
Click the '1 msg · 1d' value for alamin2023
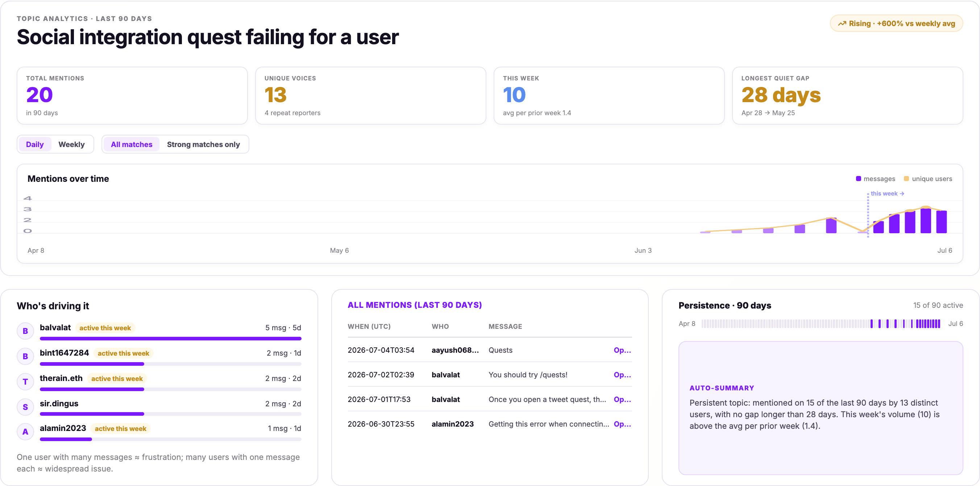[x=284, y=428]
